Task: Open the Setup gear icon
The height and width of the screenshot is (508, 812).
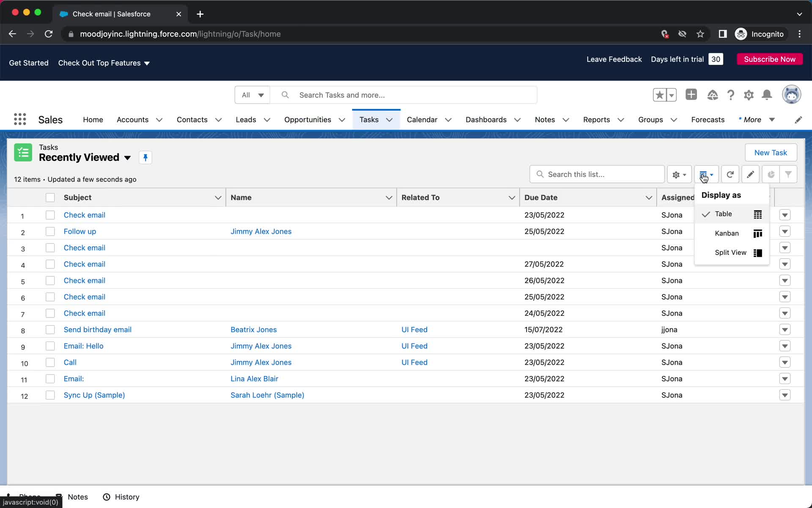Action: tap(749, 95)
